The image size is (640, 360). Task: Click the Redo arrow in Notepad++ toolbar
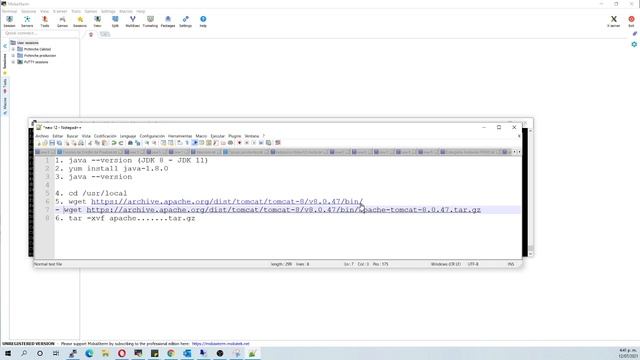pyautogui.click(x=121, y=143)
